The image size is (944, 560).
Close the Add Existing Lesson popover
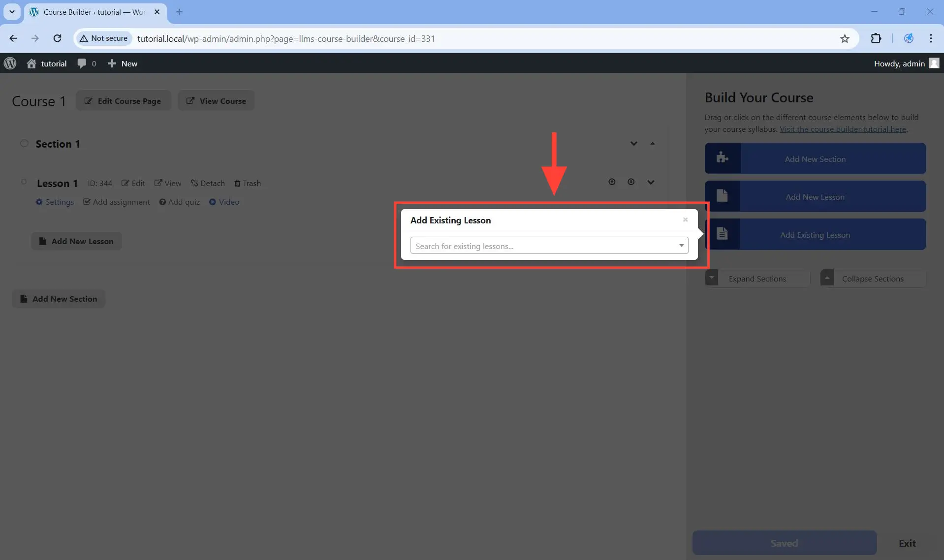coord(685,219)
